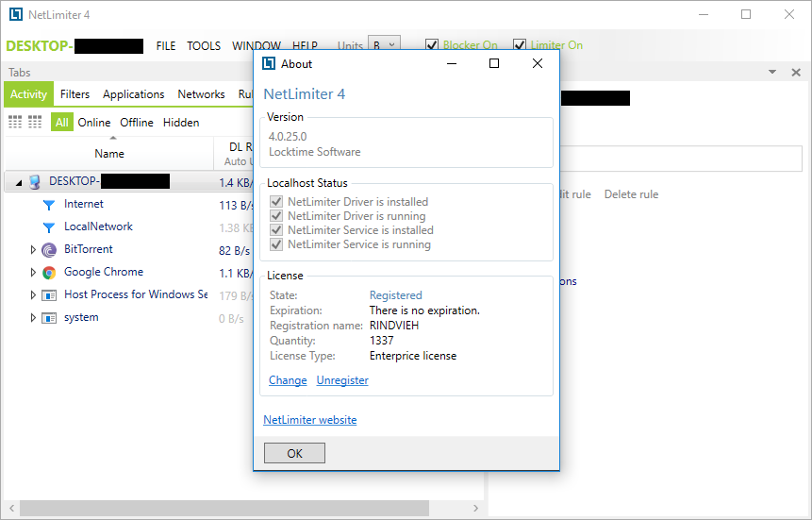
Task: Click OK in the About dialog
Action: coord(294,453)
